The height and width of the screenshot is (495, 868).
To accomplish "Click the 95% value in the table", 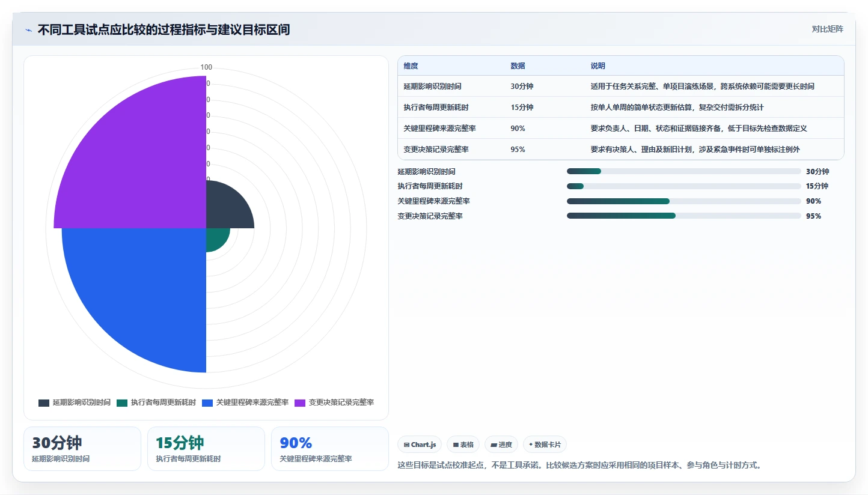I will pyautogui.click(x=518, y=150).
